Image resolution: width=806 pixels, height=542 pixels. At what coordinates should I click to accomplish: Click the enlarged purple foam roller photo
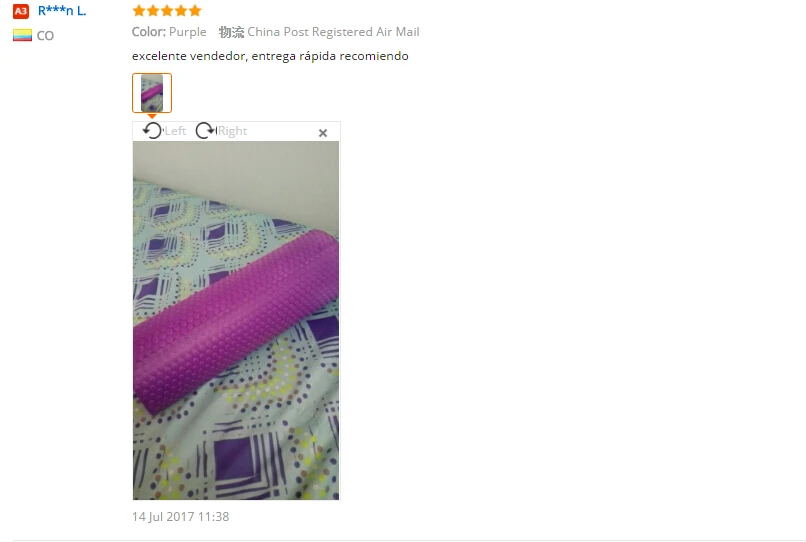[x=236, y=320]
